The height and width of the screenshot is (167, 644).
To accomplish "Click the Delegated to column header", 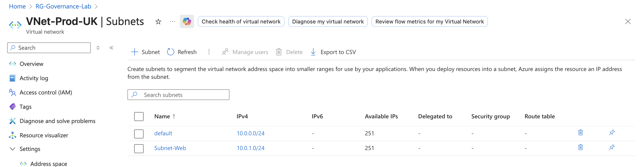I will 435,116.
